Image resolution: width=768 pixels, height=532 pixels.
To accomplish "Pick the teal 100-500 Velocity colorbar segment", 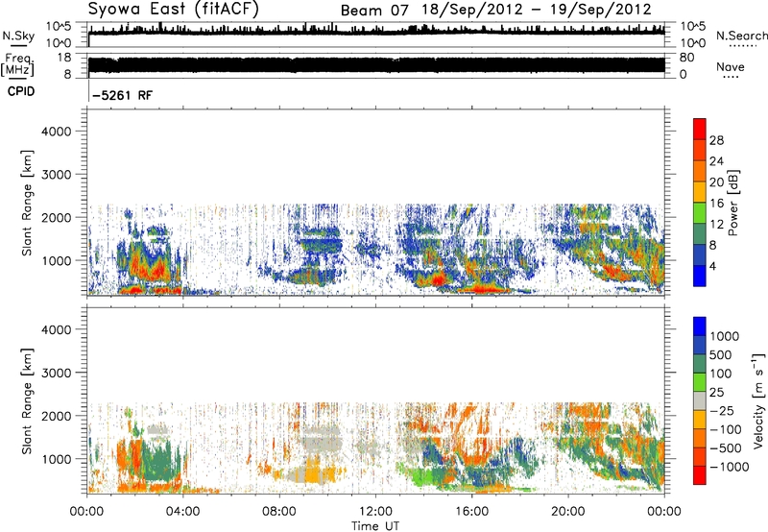I will (x=700, y=364).
